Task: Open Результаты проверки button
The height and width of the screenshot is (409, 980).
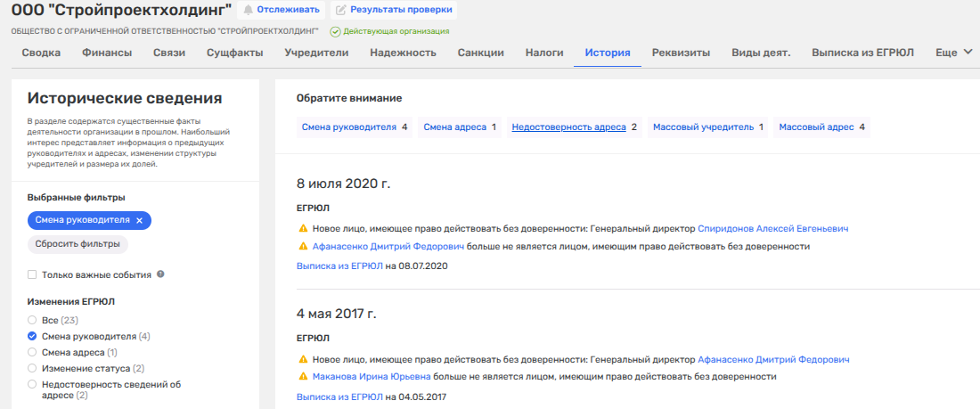Action: tap(394, 10)
